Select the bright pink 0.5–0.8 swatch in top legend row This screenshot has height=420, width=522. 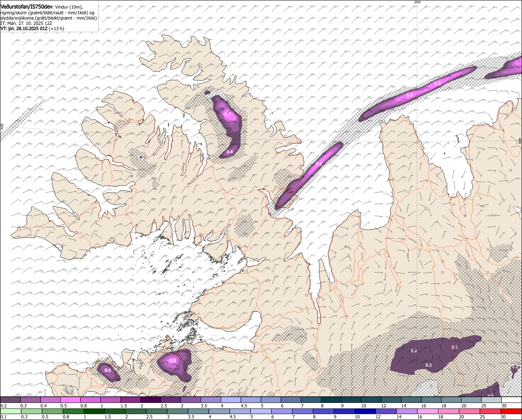pyautogui.click(x=71, y=400)
